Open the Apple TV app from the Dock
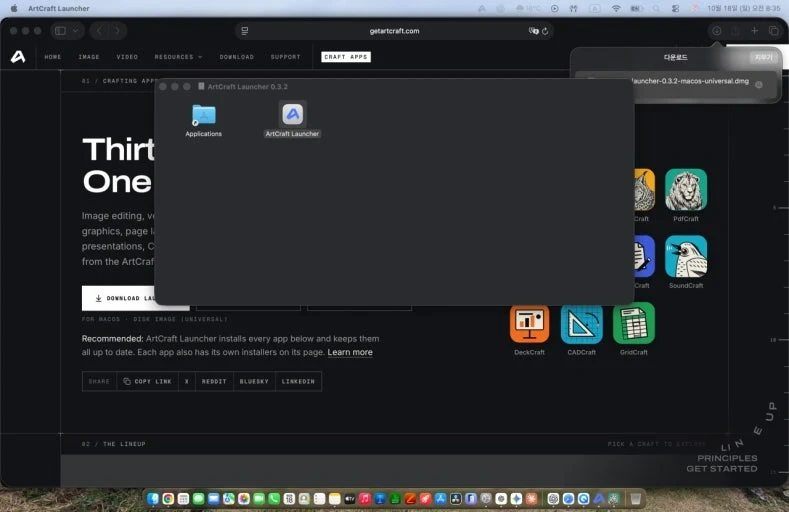This screenshot has width=789, height=512. click(x=350, y=498)
